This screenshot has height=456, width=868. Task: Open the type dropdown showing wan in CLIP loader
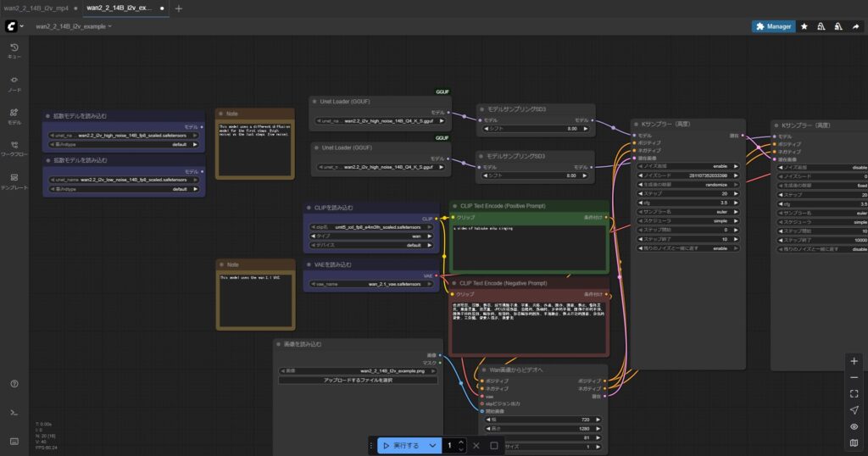(371, 236)
